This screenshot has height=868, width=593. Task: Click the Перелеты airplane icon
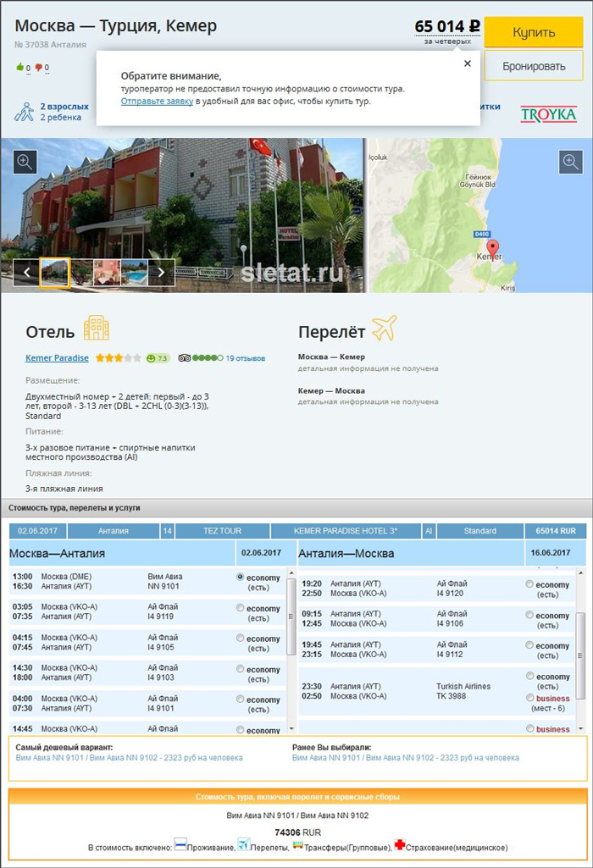(x=244, y=844)
